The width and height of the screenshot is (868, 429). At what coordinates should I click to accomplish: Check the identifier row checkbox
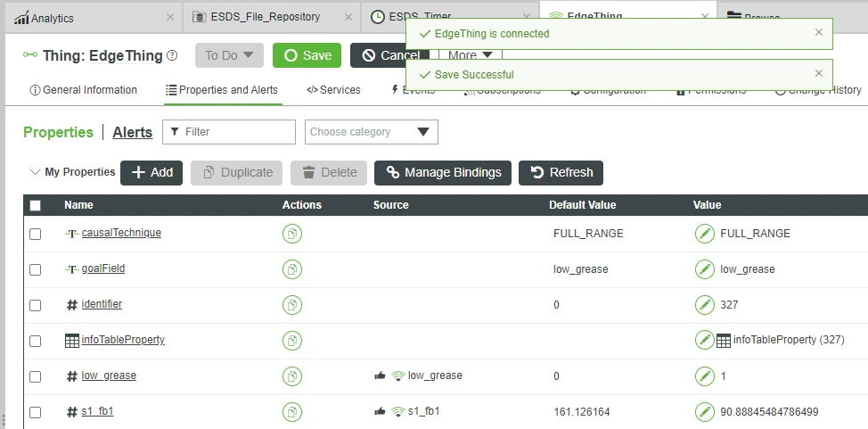click(35, 305)
